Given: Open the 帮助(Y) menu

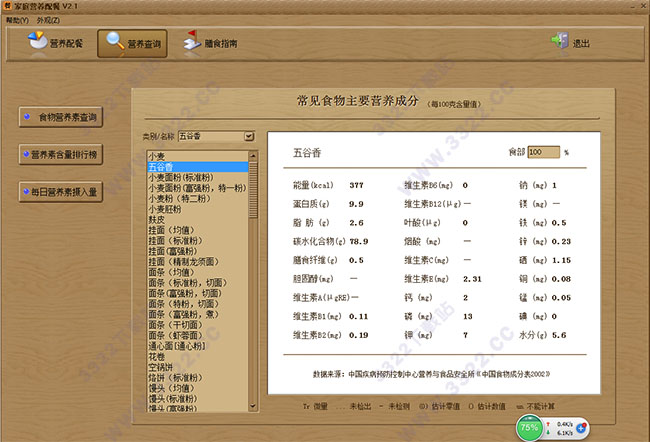Looking at the screenshot, I should [17, 20].
